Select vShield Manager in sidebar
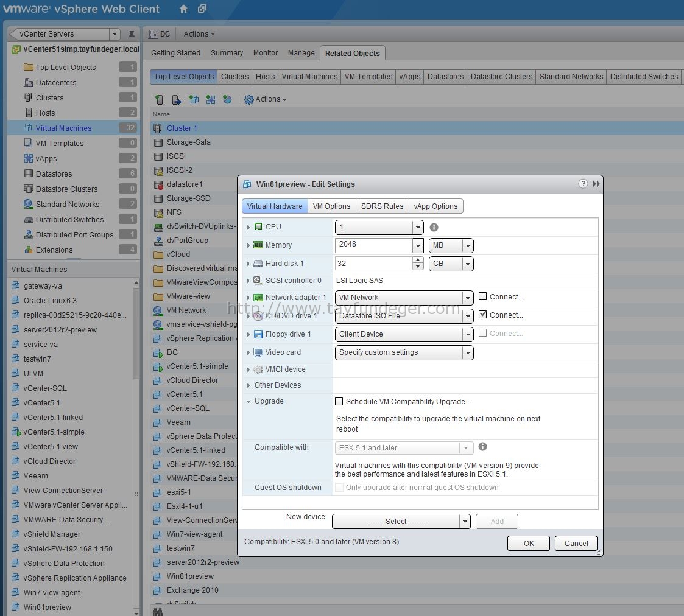The image size is (684, 616). click(52, 534)
